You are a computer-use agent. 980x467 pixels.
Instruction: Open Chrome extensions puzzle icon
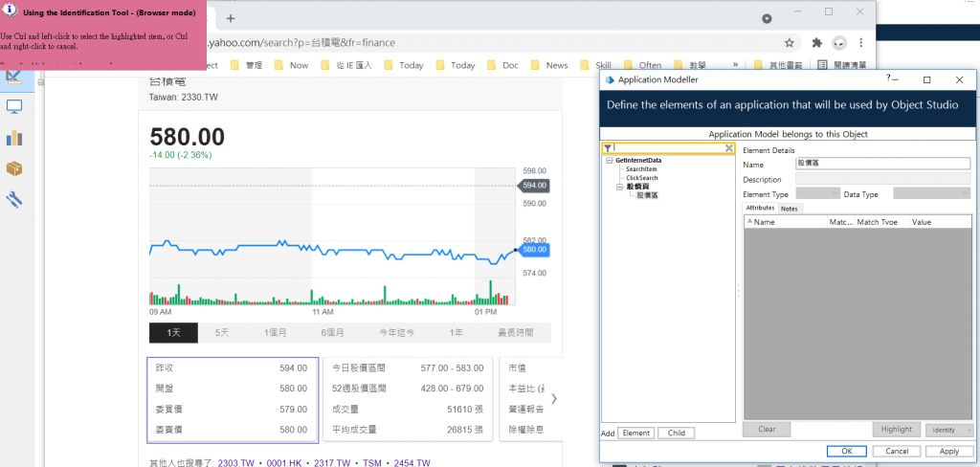tap(817, 43)
